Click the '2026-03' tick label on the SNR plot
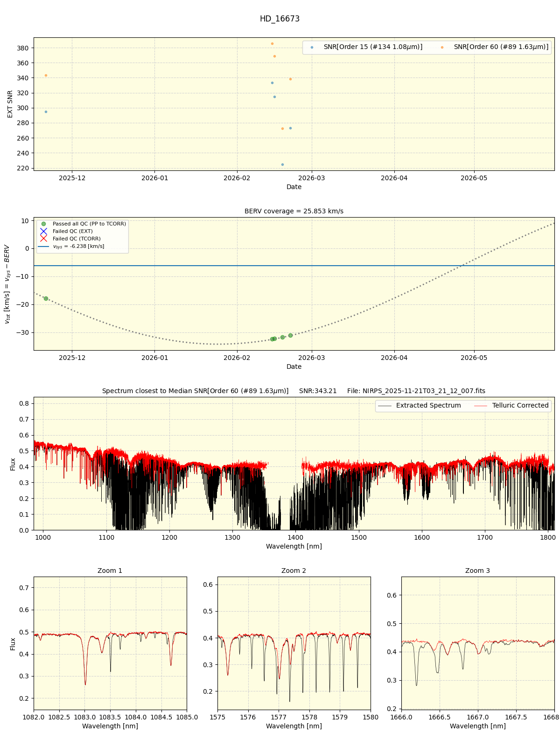560x747 pixels. [x=311, y=178]
